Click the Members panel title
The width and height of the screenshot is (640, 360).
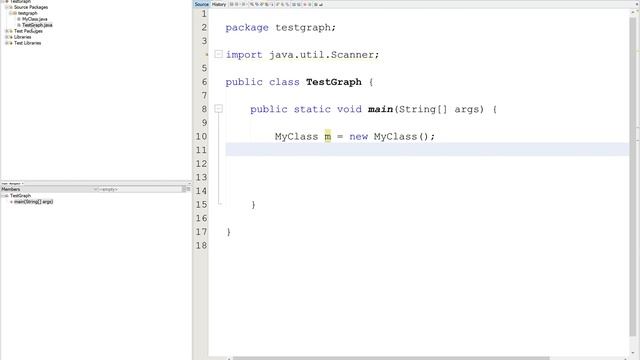tap(11, 189)
